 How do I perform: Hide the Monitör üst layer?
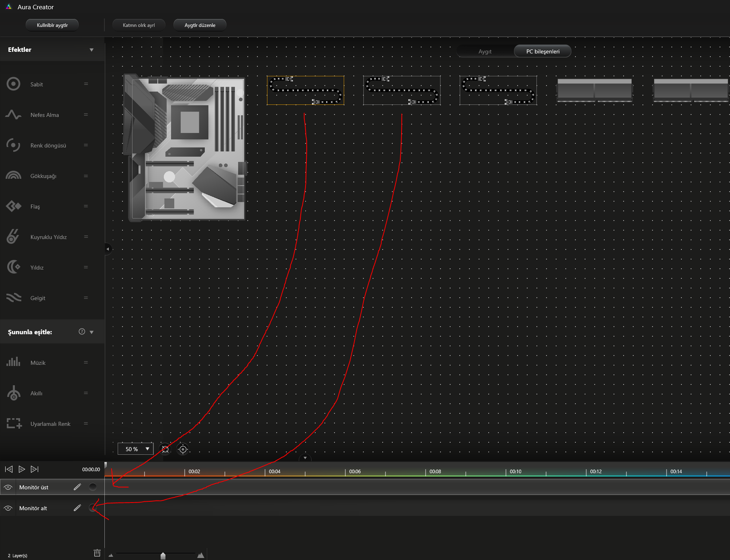click(x=8, y=487)
